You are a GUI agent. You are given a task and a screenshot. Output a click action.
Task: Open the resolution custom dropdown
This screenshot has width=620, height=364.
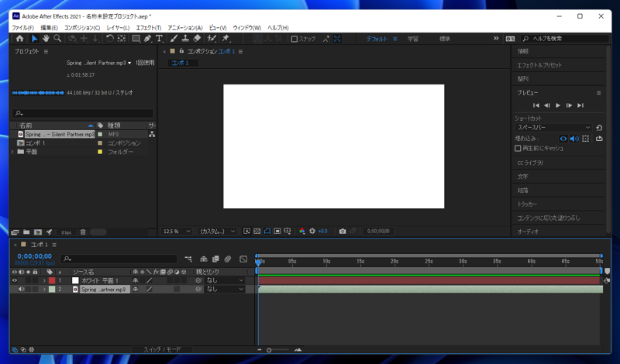coord(217,232)
